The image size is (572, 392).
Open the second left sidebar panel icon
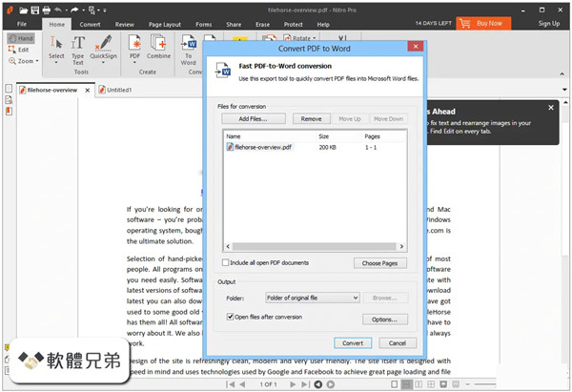click(10, 100)
